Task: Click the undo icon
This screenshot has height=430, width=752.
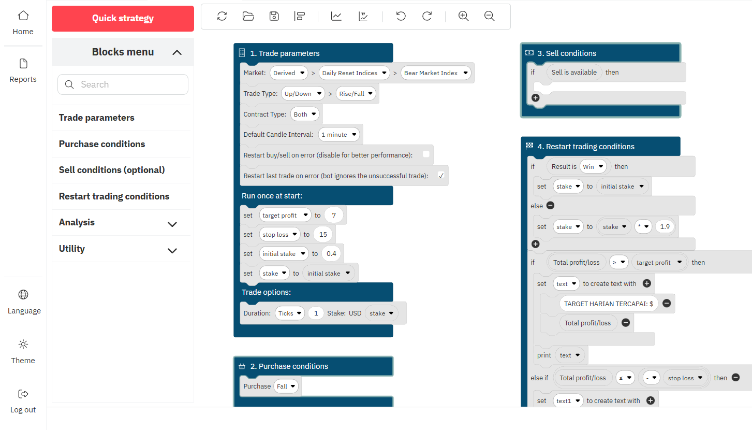Action: pyautogui.click(x=401, y=16)
